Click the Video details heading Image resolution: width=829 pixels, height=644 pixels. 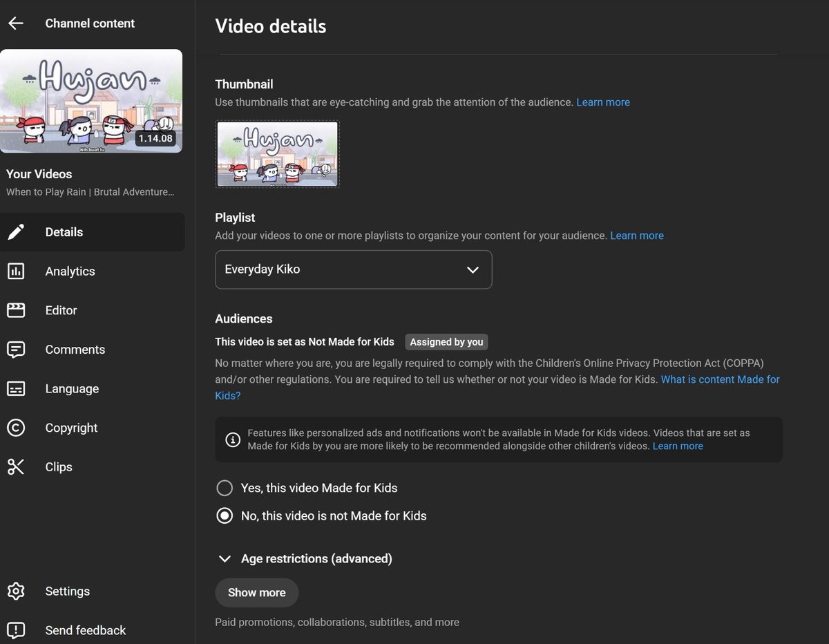point(271,26)
